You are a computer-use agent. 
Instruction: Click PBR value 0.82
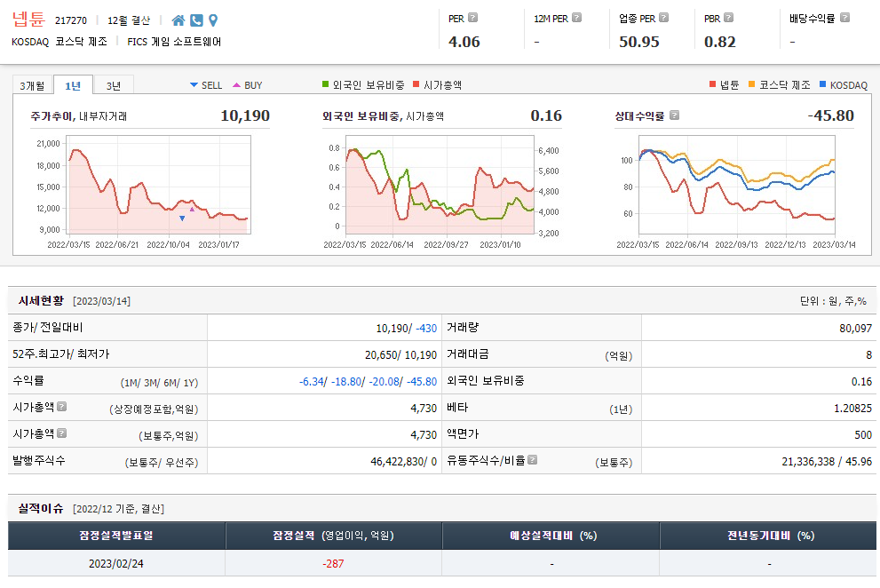[719, 42]
